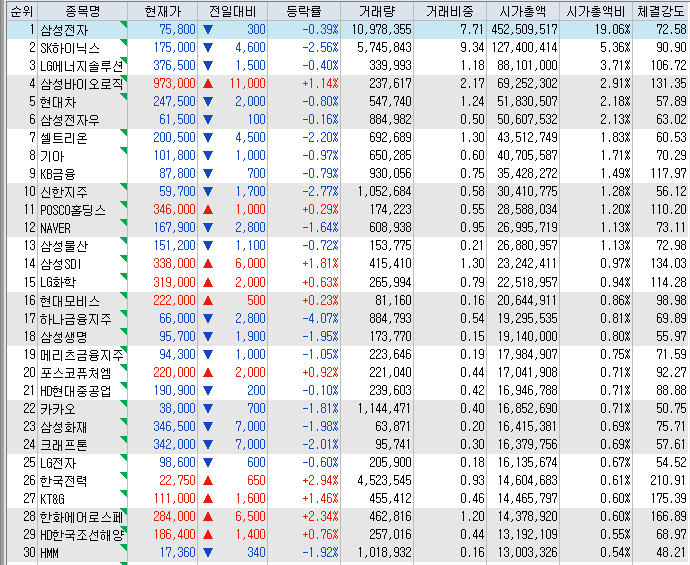The image size is (690, 565).
Task: Click 한국전력 strength value 210.91
Action: 668,481
